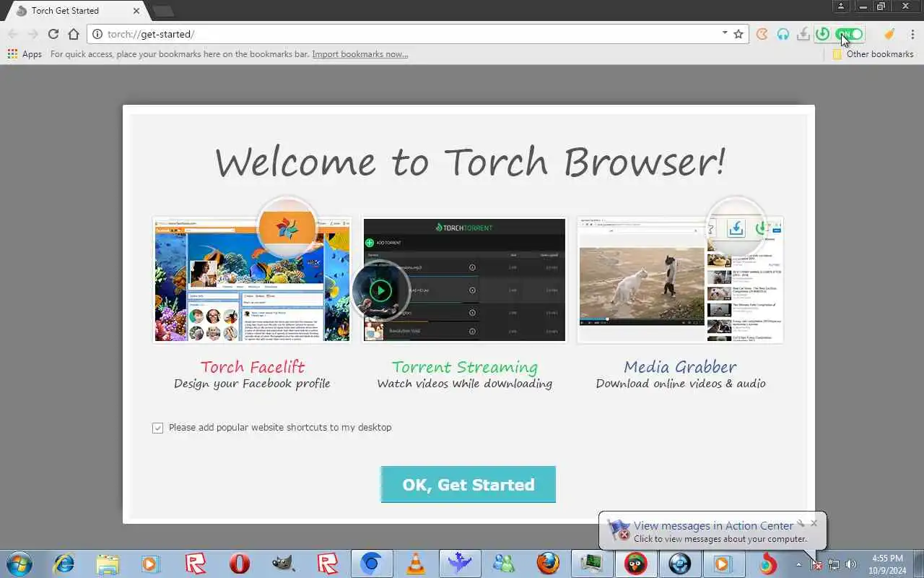Open the Apps shortcut in bookmarks bar
924x578 pixels.
click(x=25, y=54)
